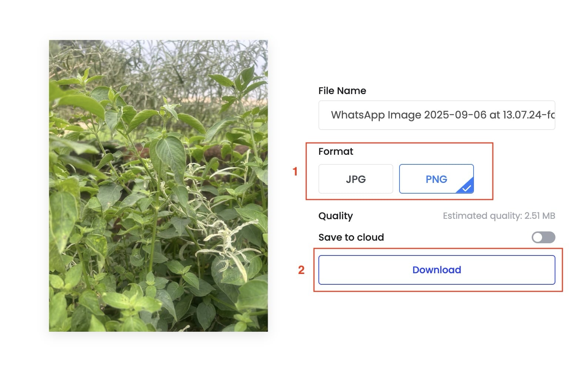The width and height of the screenshot is (588, 371).
Task: Click the red annotation number 1
Action: [x=295, y=172]
